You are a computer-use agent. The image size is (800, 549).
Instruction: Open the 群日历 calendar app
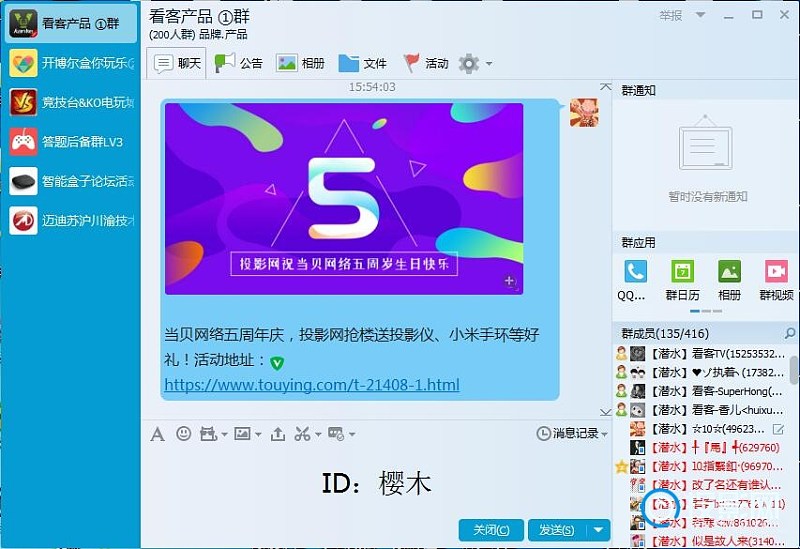point(682,280)
